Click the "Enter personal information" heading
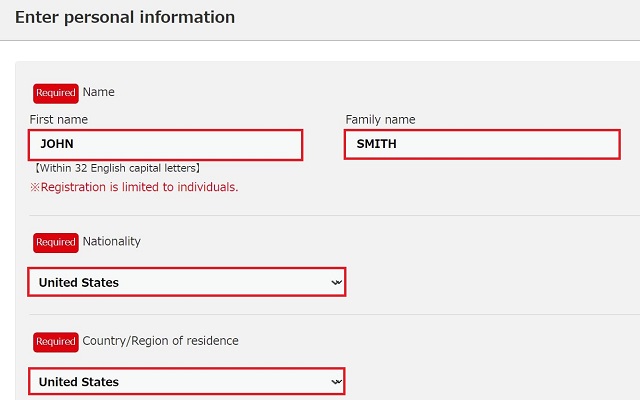The image size is (640, 400). 125,18
